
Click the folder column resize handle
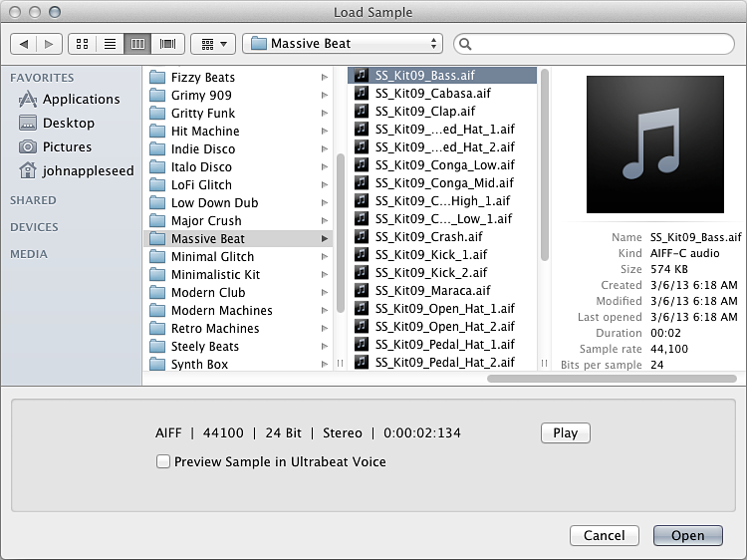point(341,363)
